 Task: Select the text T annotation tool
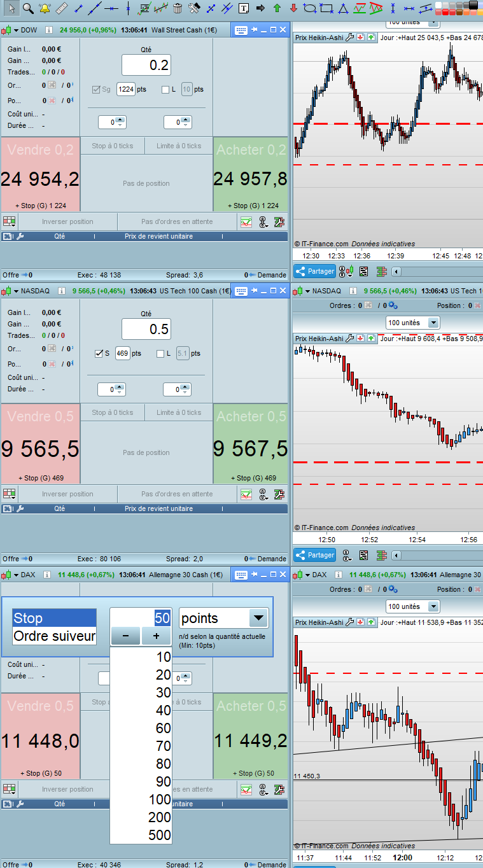click(x=244, y=8)
